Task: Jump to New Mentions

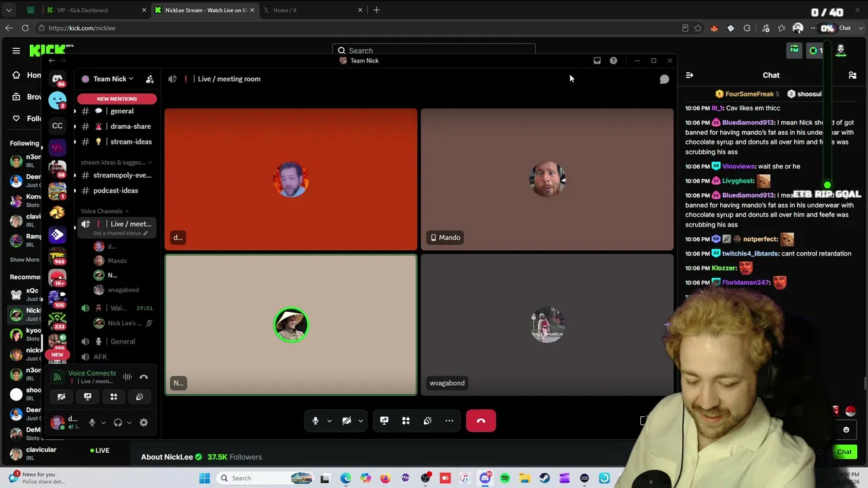Action: click(117, 99)
